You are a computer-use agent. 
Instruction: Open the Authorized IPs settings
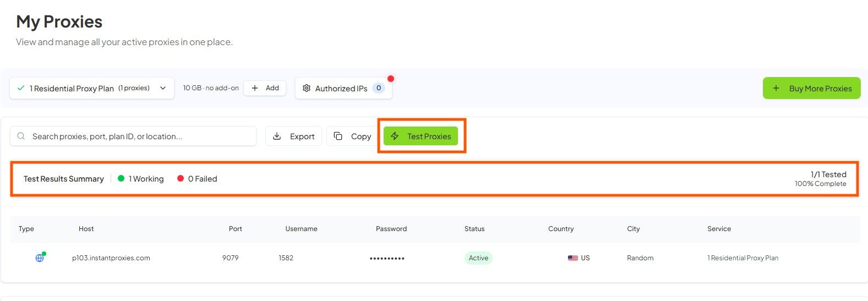pyautogui.click(x=343, y=88)
